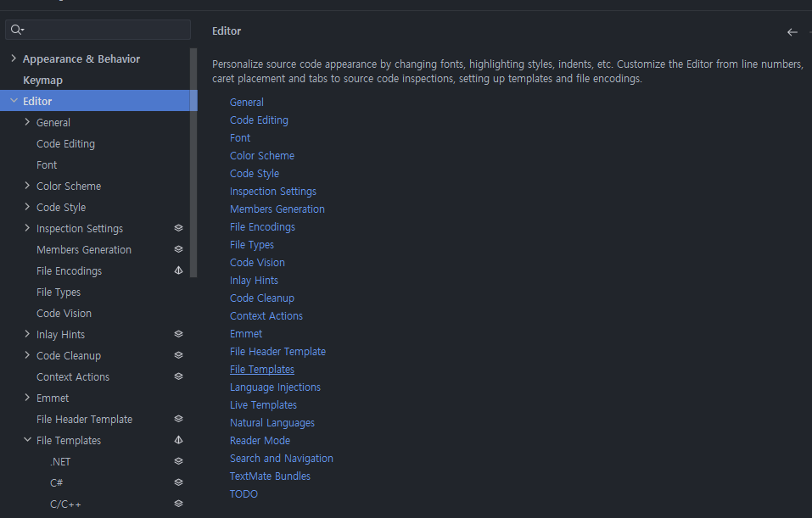Collapse the Editor tree node
Screen dimensions: 812x518
[x=14, y=100]
